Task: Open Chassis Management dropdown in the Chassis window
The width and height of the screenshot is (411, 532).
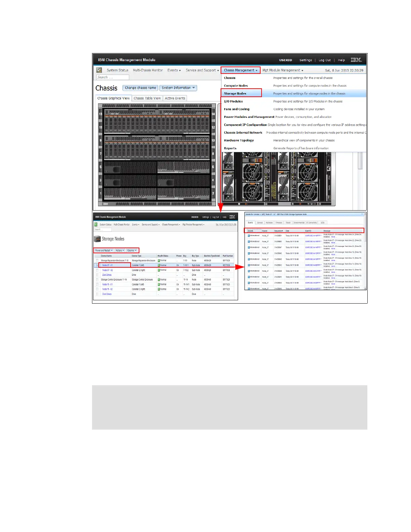Action: 240,70
